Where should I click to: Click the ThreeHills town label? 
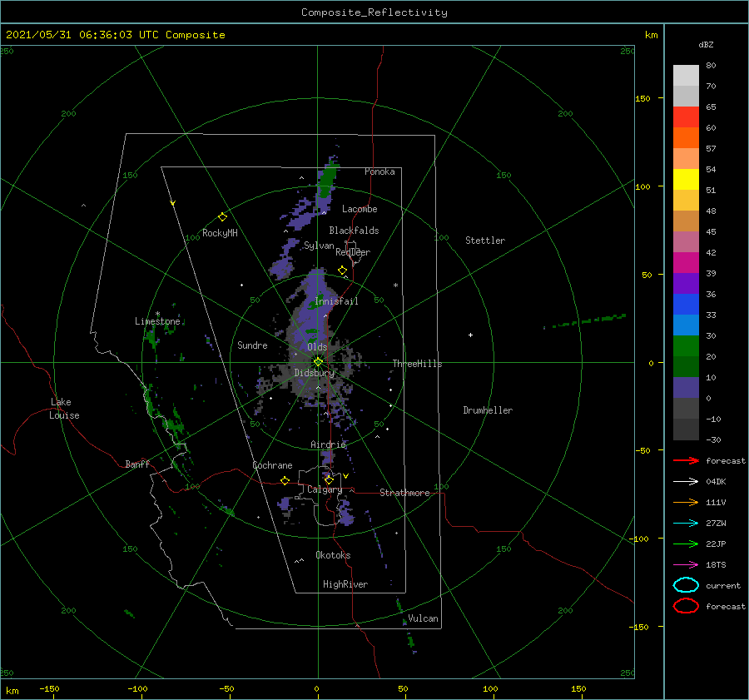pyautogui.click(x=418, y=364)
